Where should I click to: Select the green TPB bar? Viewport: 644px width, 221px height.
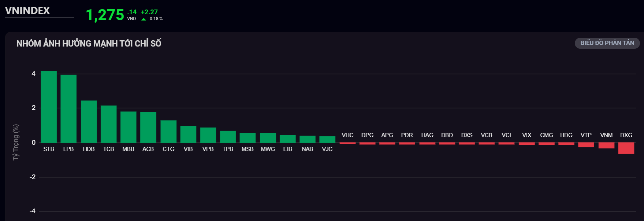(228, 137)
